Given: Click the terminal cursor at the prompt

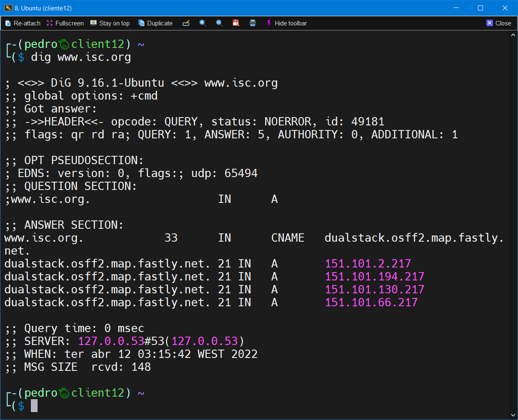Looking at the screenshot, I should (34, 405).
